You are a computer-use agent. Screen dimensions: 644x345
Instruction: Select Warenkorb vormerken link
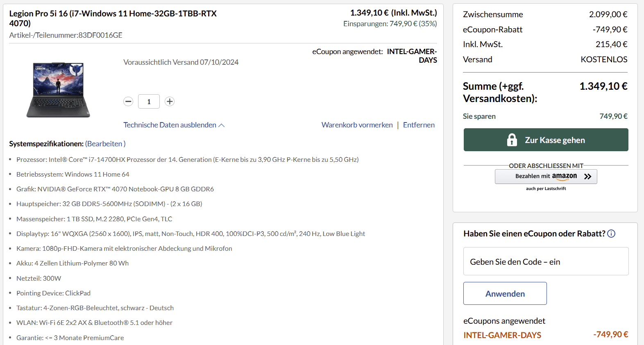[357, 125]
